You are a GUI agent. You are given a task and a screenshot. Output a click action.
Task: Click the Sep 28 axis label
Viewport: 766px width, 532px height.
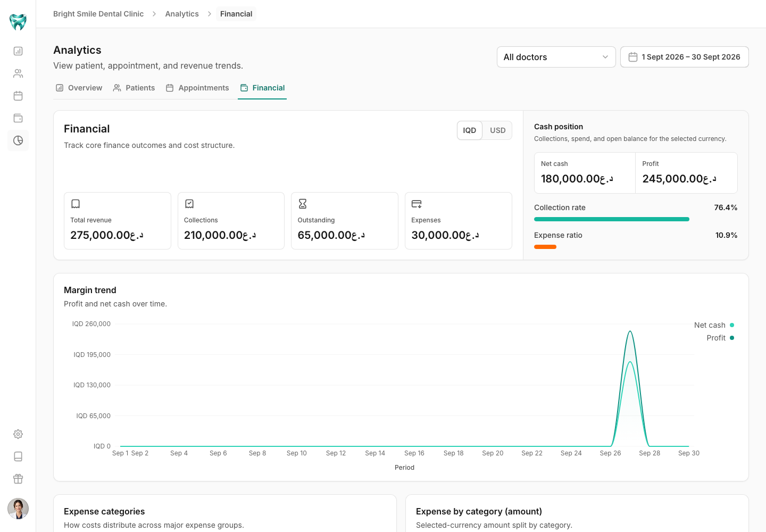650,453
